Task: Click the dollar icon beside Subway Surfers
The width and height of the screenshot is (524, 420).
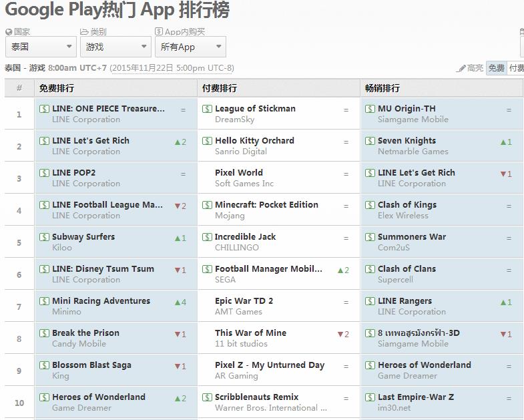Action: pos(44,237)
